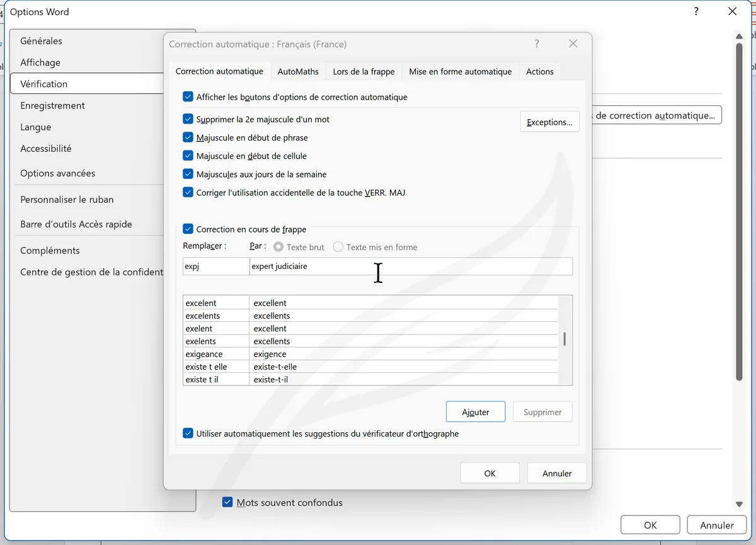Image resolution: width=756 pixels, height=545 pixels.
Task: Uncheck Mots souvent confondus option
Action: (x=227, y=502)
